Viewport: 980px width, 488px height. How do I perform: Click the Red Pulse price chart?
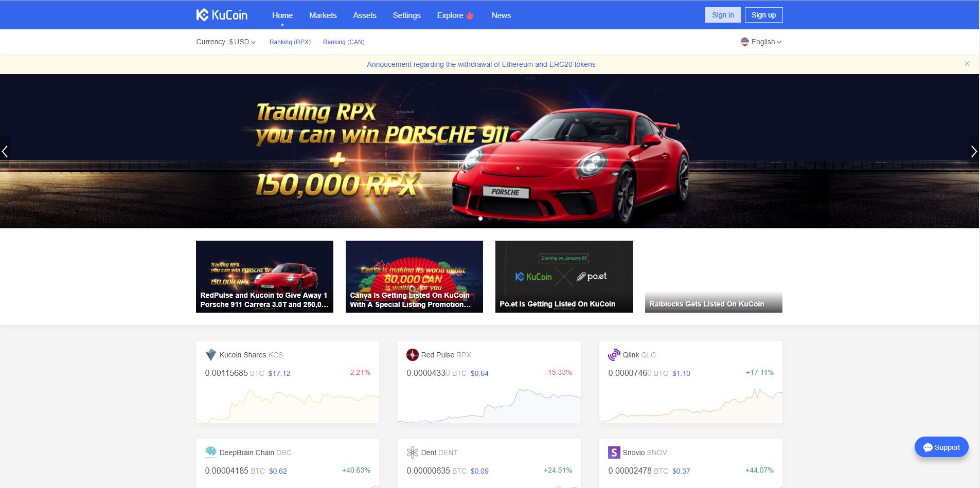489,405
